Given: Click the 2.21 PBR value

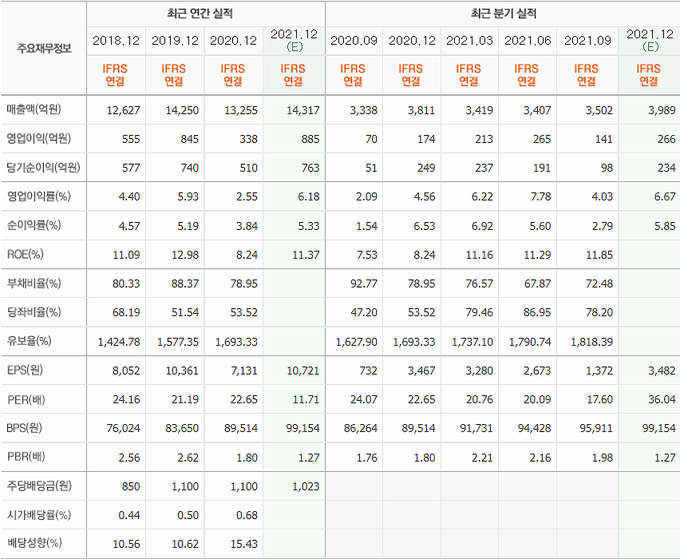Looking at the screenshot, I should 482,458.
